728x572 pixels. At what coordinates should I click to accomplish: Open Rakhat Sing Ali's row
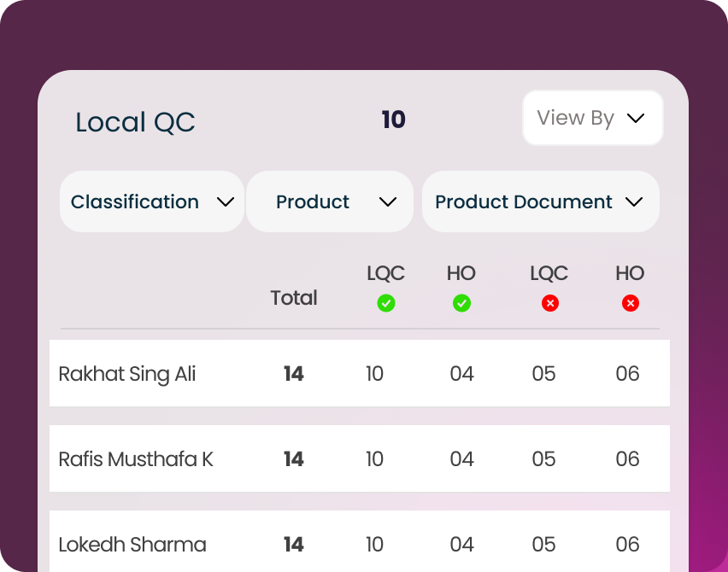click(x=127, y=374)
